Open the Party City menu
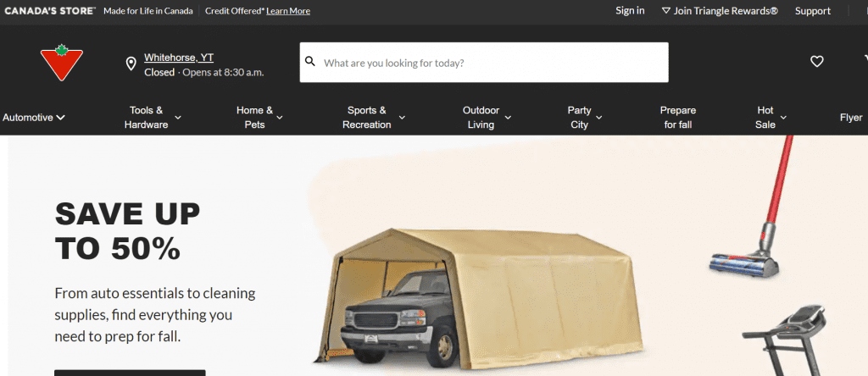 pos(585,117)
